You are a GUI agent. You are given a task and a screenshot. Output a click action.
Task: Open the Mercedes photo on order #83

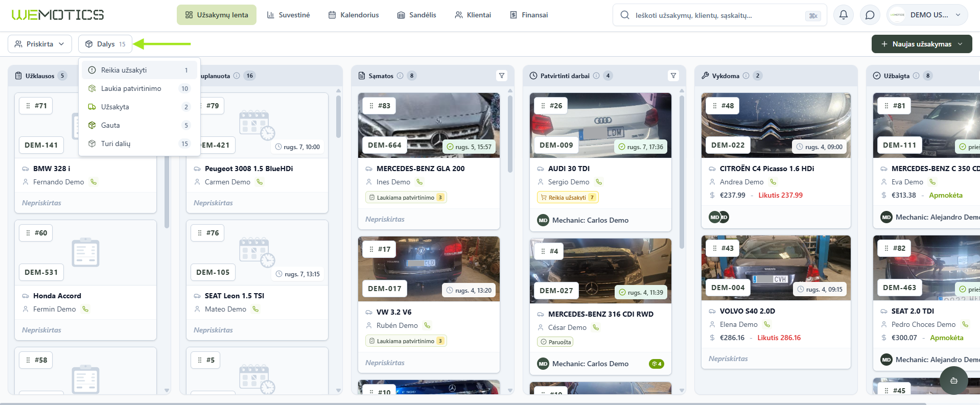coord(429,125)
